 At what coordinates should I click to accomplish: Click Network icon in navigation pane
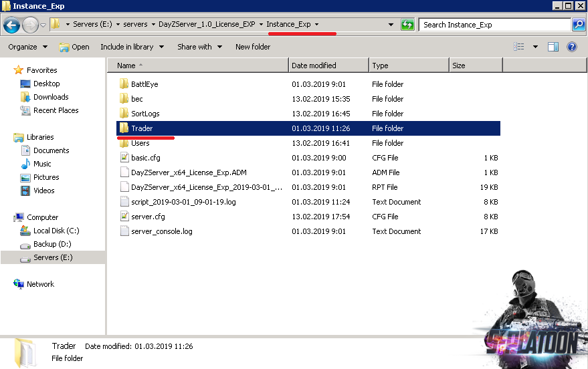tap(18, 283)
